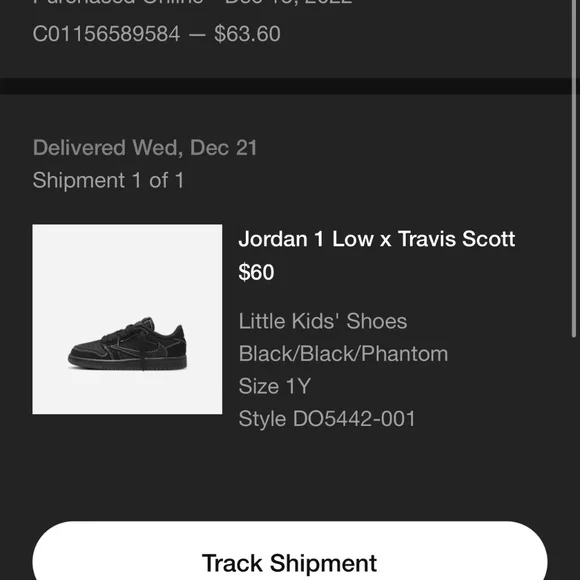Tap the Track Shipment button
Image resolution: width=580 pixels, height=580 pixels.
click(x=290, y=550)
